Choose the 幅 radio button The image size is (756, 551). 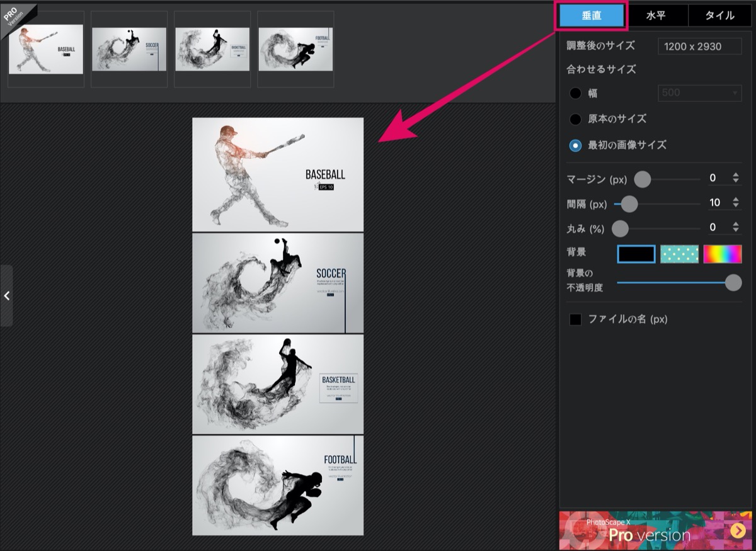pos(575,93)
